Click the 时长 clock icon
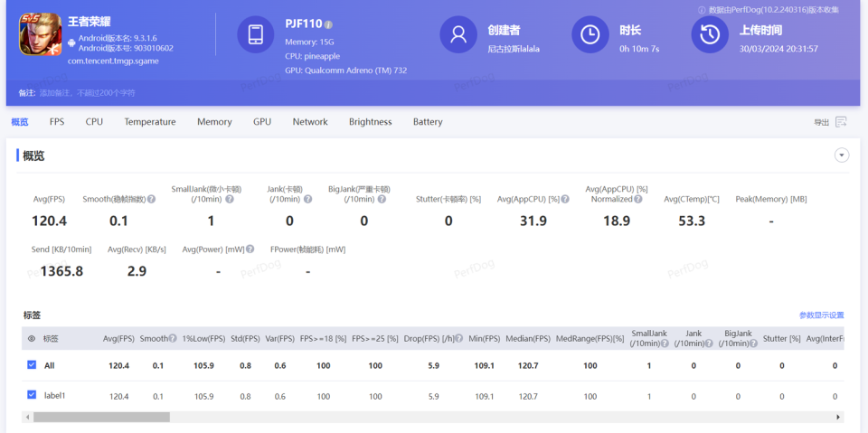The image size is (868, 433). pos(590,34)
